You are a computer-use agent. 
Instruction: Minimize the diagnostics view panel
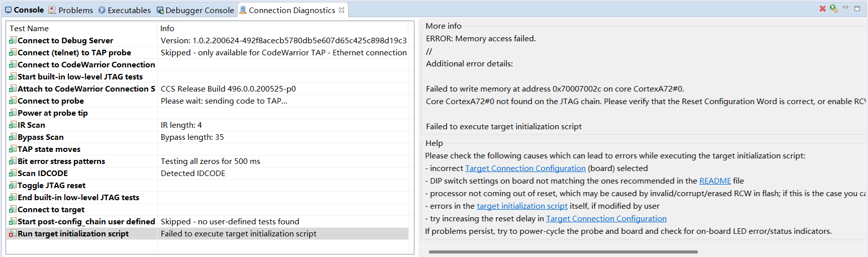[845, 8]
